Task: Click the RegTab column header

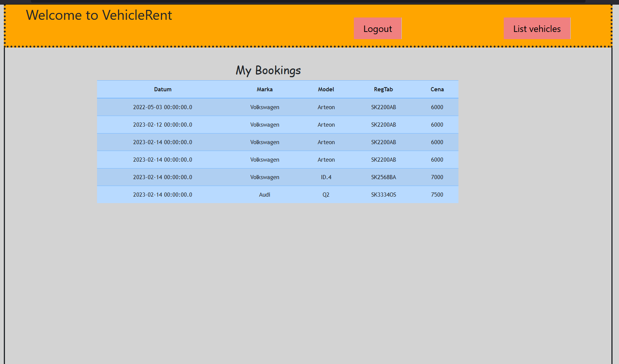Action: point(383,89)
